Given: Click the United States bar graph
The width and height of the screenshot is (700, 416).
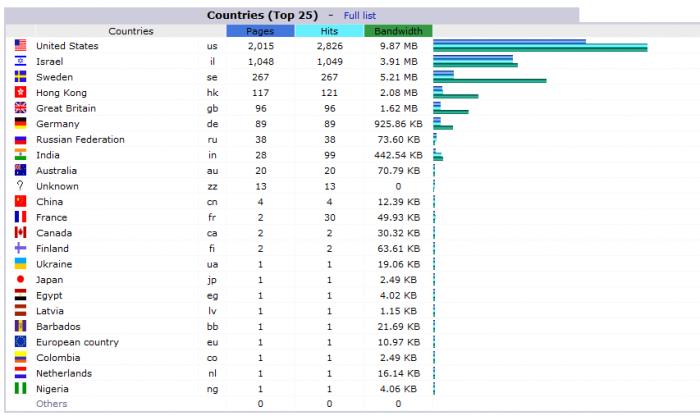Looking at the screenshot, I should 540,46.
